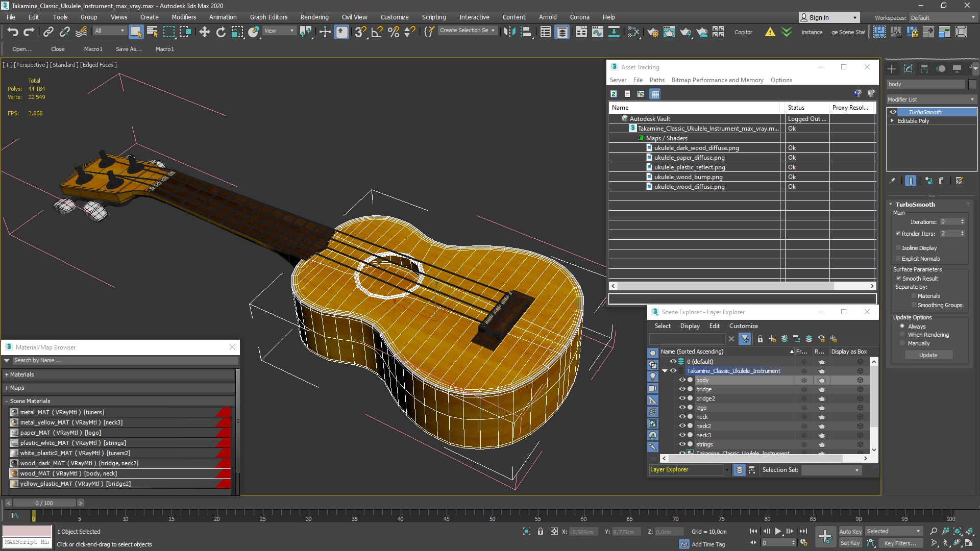Switch to the Hierarchy command panel tab
Screen dimensions: 980x551
pos(924,68)
